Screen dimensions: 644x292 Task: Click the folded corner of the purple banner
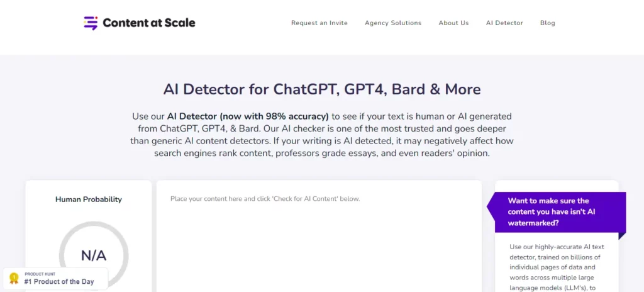[622, 235]
